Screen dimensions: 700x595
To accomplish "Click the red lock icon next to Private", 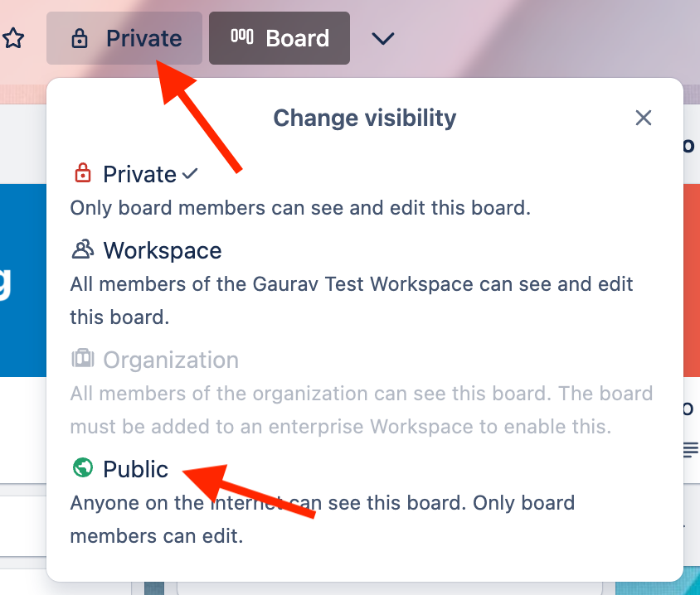I will (83, 172).
